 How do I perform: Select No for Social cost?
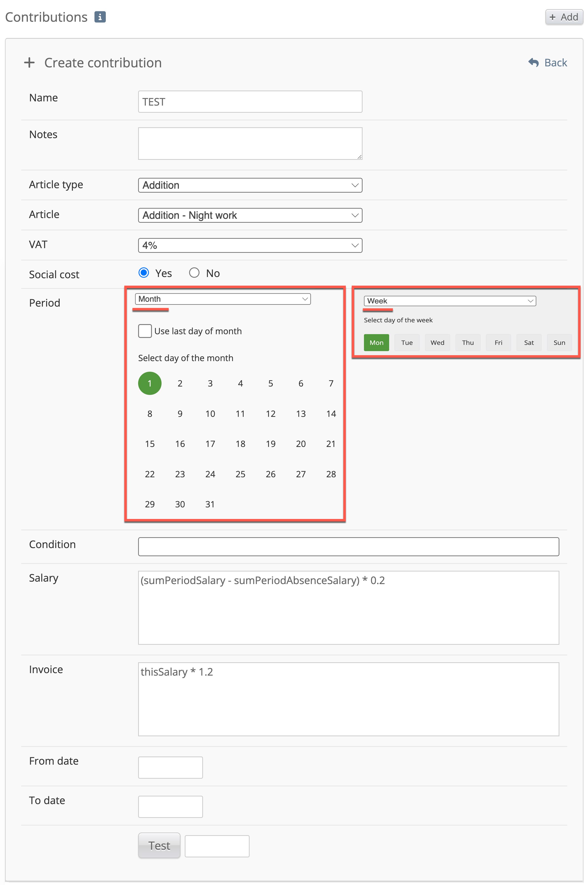coord(194,273)
